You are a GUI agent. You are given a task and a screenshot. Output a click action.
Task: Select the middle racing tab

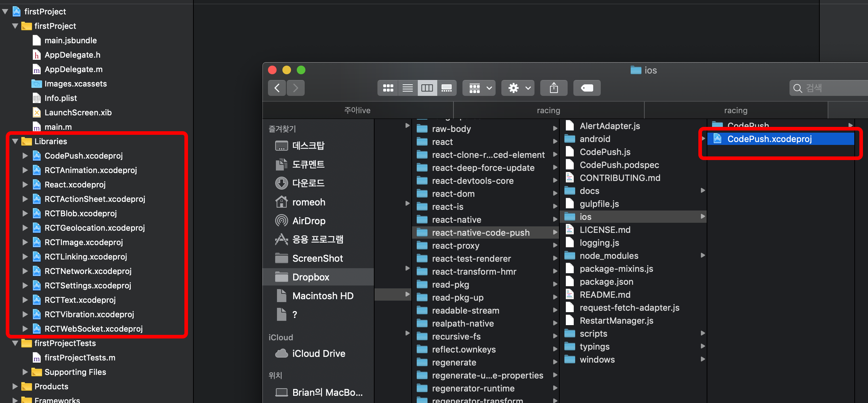click(x=548, y=110)
